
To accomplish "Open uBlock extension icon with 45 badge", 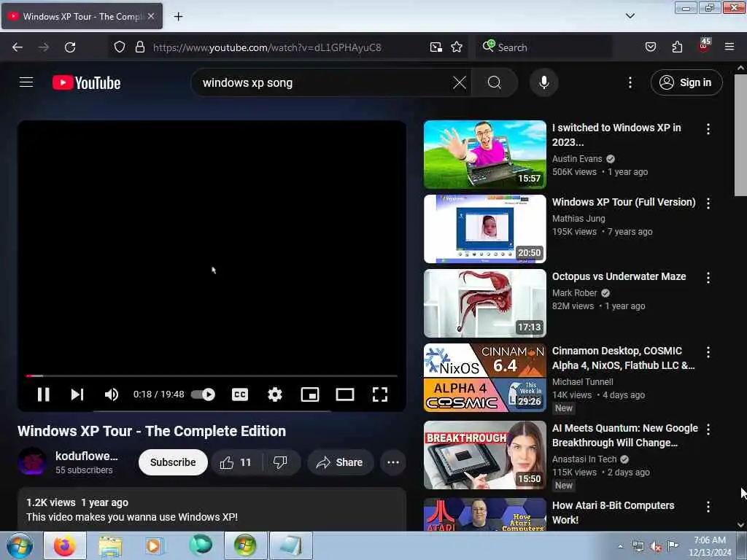I will tap(704, 46).
